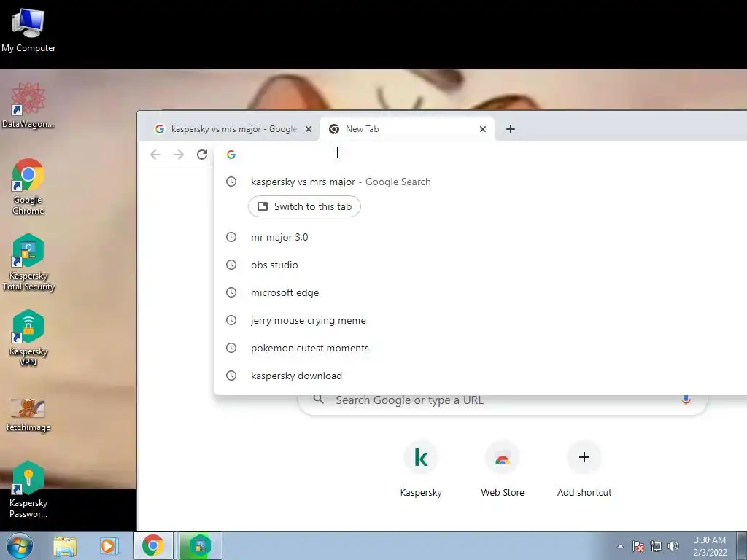This screenshot has width=747, height=560.
Task: Click the Google icon in address bar
Action: 231,155
